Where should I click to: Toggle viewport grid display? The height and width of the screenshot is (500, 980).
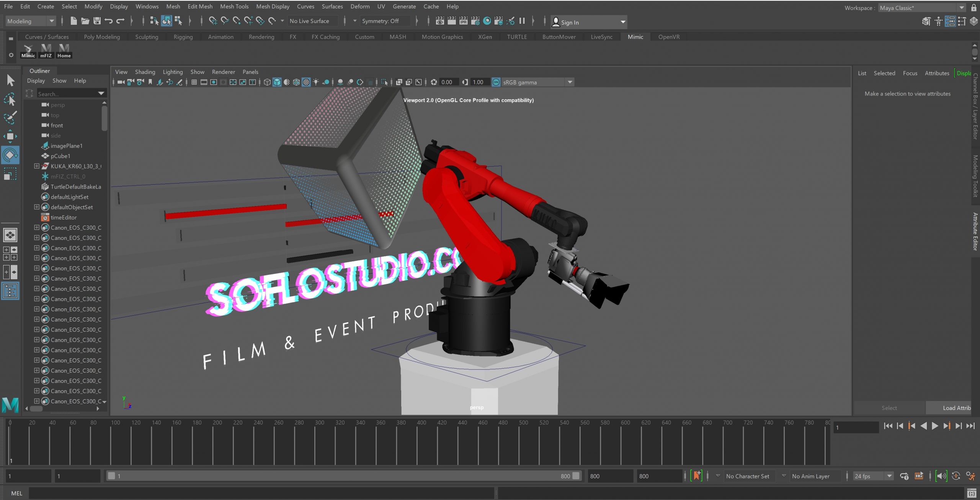point(194,82)
